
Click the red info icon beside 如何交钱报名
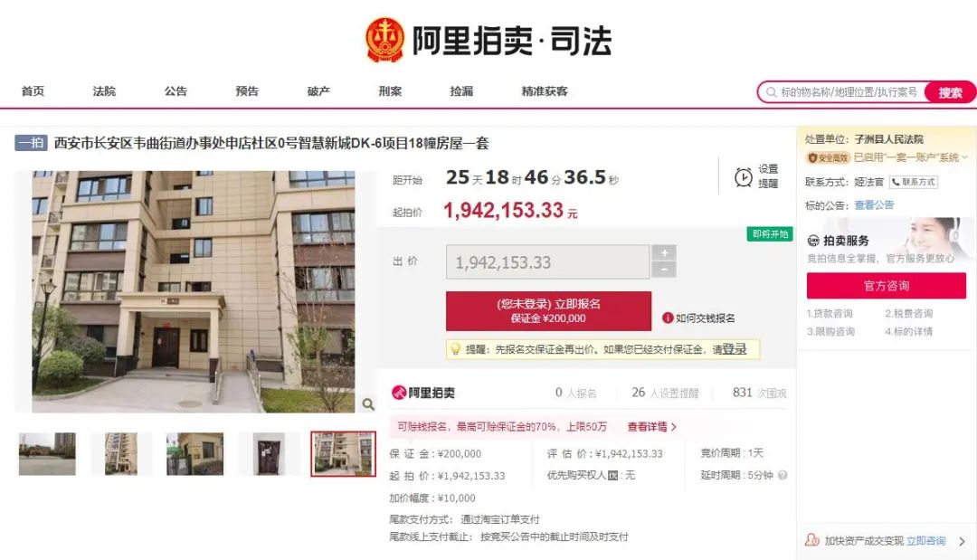tap(668, 318)
